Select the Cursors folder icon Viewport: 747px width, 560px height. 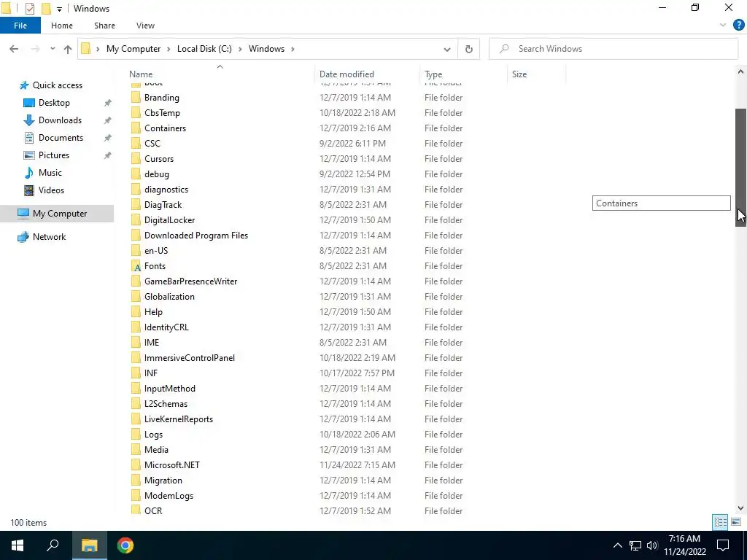pyautogui.click(x=136, y=158)
